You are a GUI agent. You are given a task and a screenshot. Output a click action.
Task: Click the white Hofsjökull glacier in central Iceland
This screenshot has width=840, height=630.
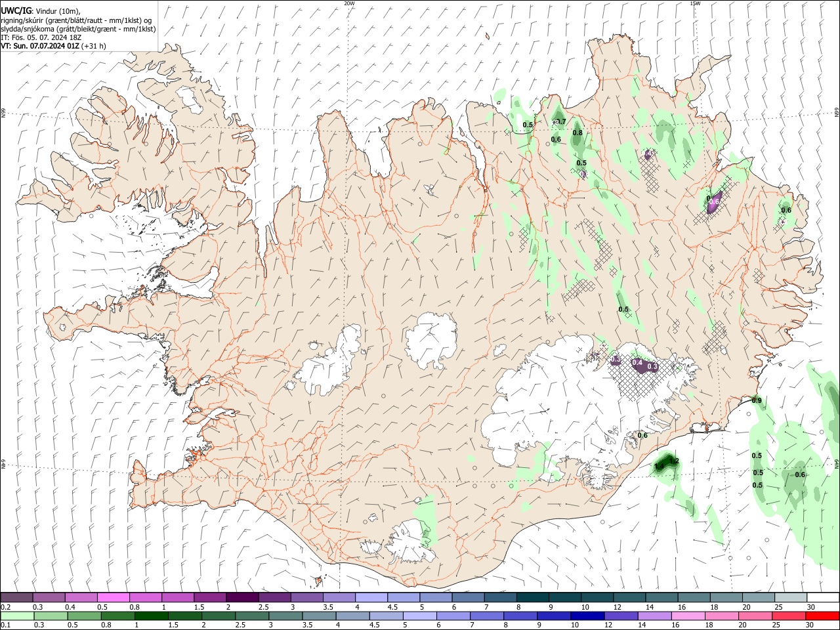431,339
